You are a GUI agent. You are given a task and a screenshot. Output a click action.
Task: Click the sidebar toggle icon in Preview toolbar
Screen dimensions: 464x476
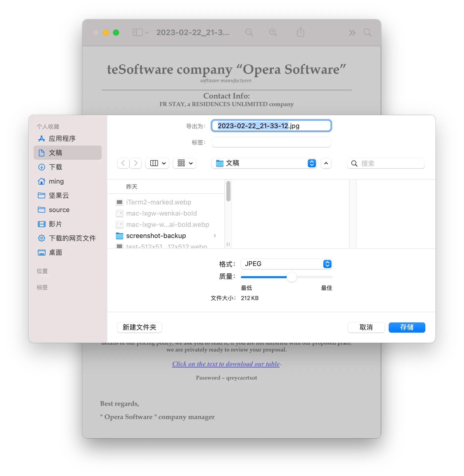coord(138,33)
